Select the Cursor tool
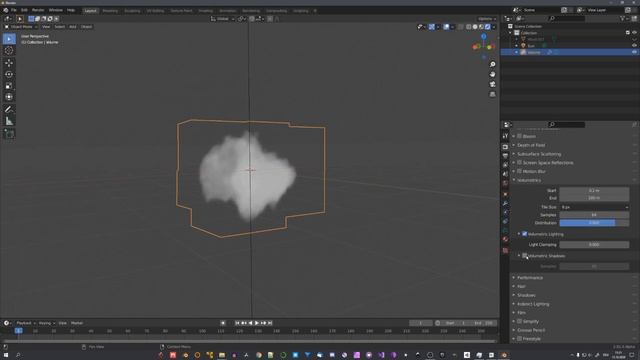The width and height of the screenshot is (640, 360). click(x=9, y=51)
